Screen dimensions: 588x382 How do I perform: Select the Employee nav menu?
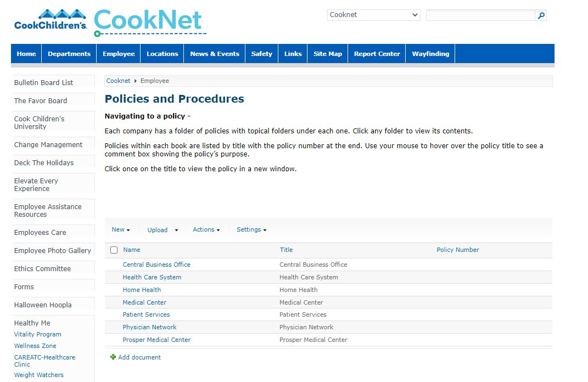pyautogui.click(x=119, y=54)
